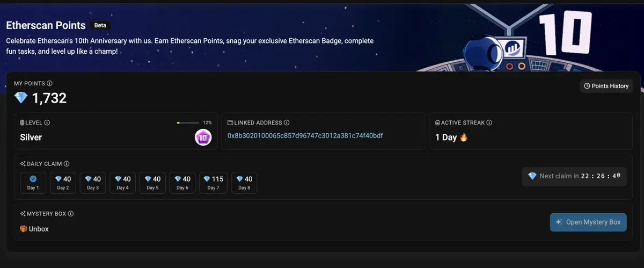The height and width of the screenshot is (268, 644).
Task: Click the info icon next to MYSTERY BOX
Action: click(71, 214)
